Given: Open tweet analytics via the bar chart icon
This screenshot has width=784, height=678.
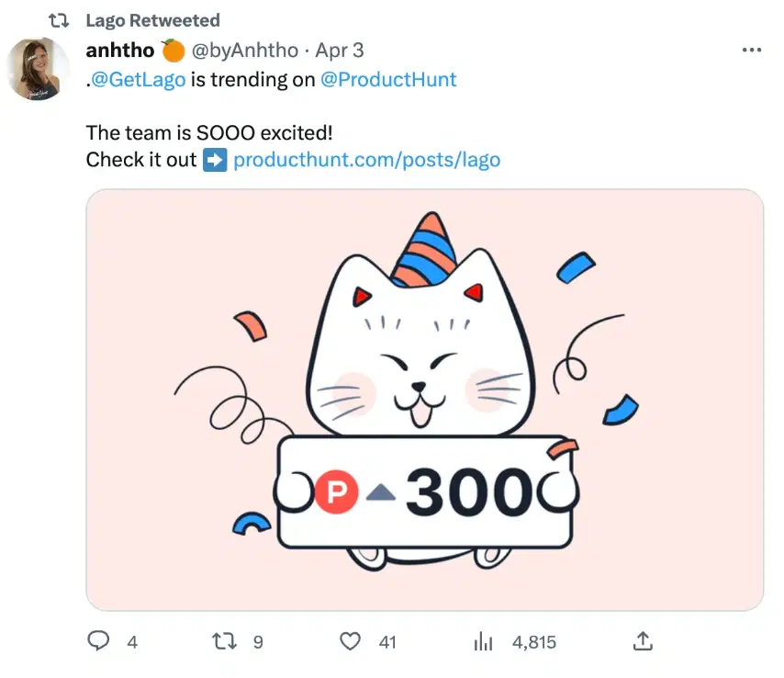Looking at the screenshot, I should pos(483,641).
